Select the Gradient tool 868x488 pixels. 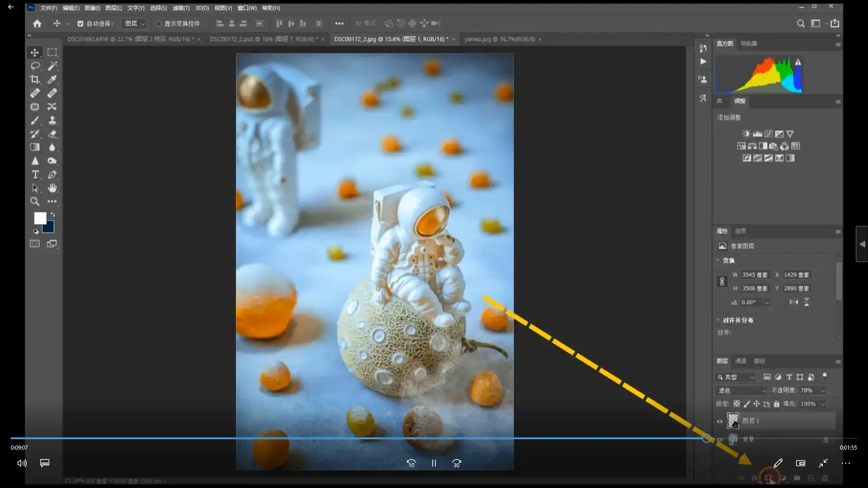coord(35,147)
